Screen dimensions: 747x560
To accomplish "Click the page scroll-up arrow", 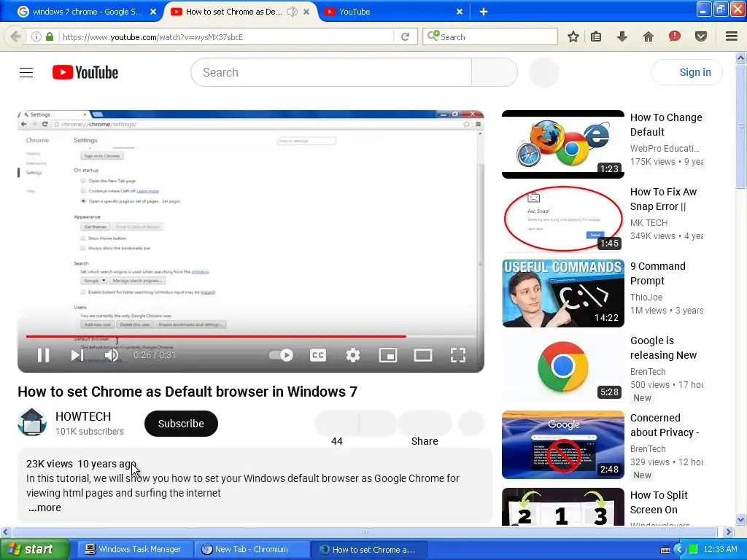I will (740, 58).
